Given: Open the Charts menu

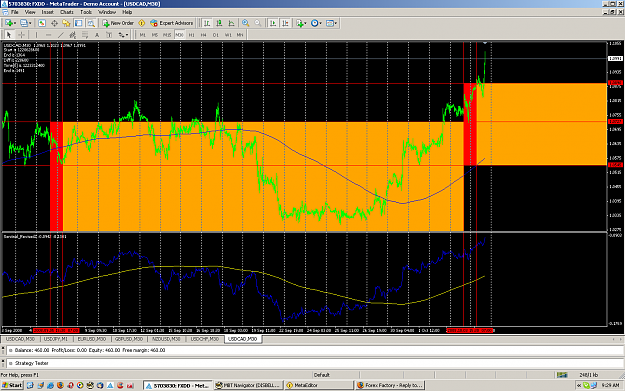Looking at the screenshot, I should pos(67,12).
